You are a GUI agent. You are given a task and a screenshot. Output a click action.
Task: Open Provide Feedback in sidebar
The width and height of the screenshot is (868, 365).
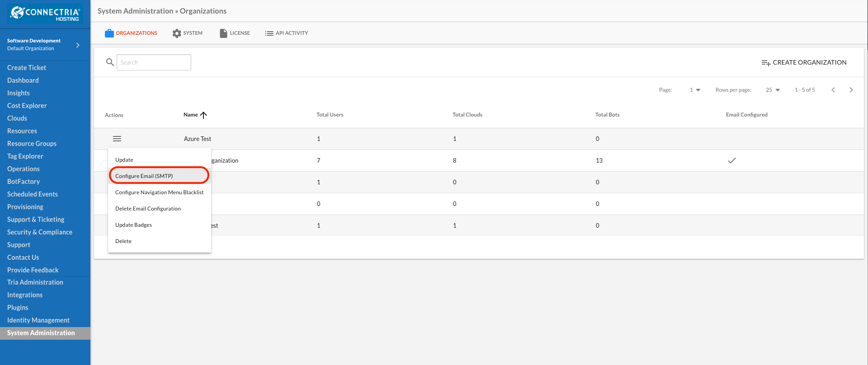pyautogui.click(x=33, y=270)
